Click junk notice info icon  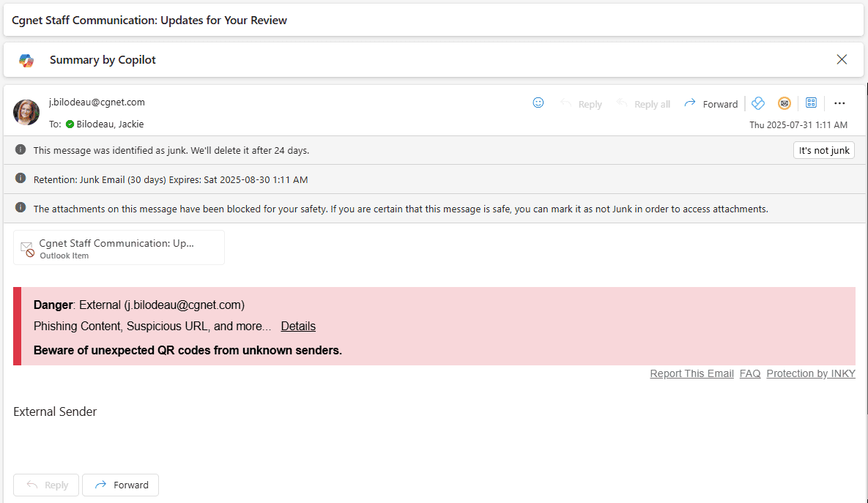(x=21, y=149)
